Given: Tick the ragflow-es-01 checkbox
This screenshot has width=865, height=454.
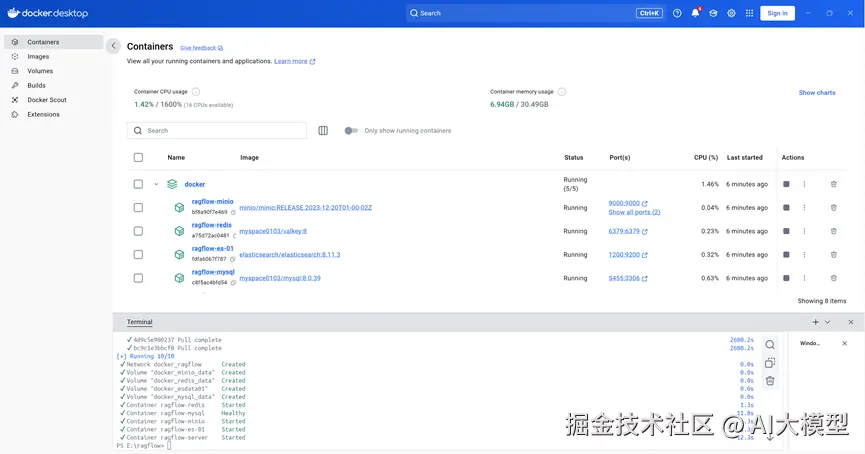Looking at the screenshot, I should pos(138,255).
